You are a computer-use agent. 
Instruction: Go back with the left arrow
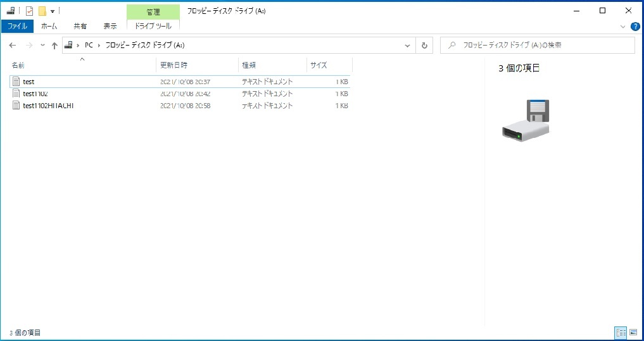(13, 46)
